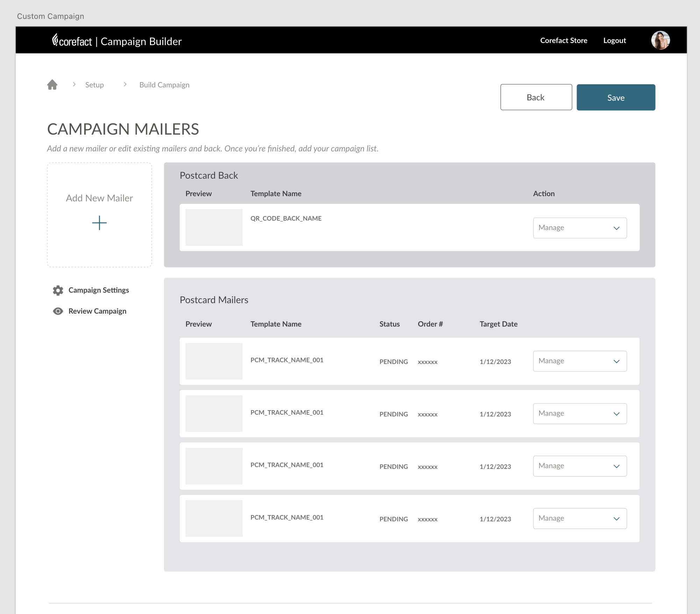The image size is (700, 614).
Task: Open Manage dropdown in first postcard mailer row
Action: coord(580,361)
